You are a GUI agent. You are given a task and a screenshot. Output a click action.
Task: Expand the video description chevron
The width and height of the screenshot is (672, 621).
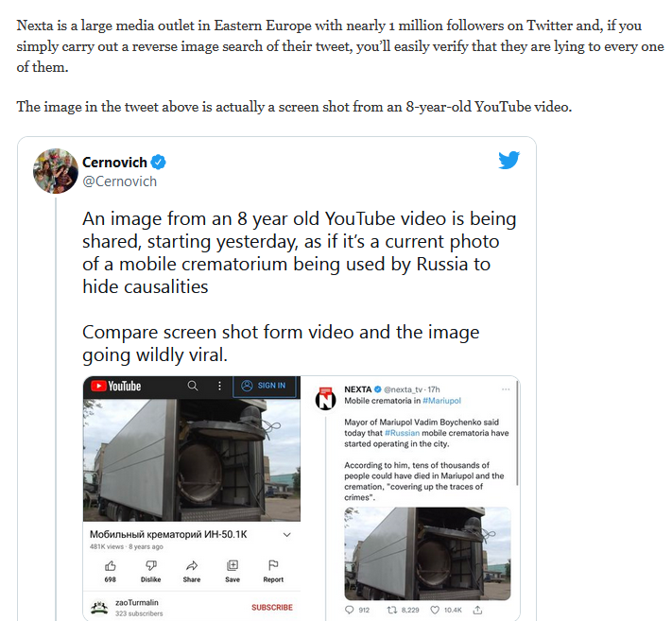287,534
